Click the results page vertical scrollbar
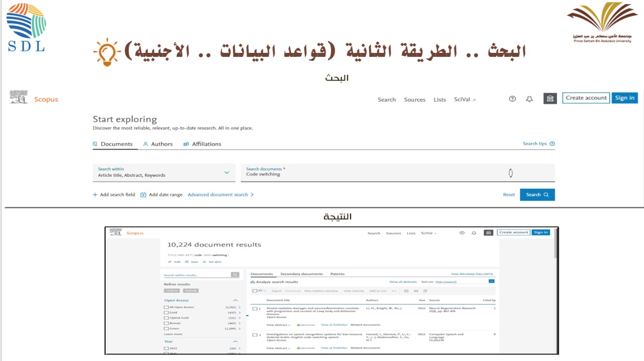644x361 pixels. tap(555, 247)
